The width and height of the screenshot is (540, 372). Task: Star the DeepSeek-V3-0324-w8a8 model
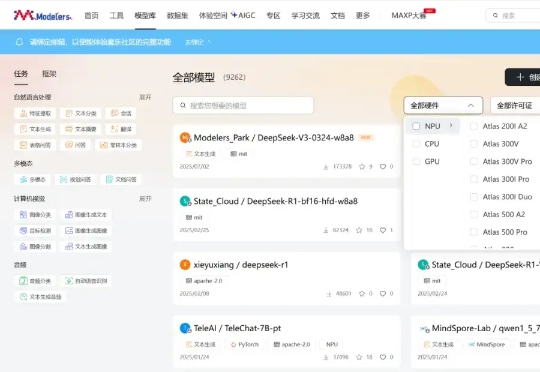362,167
